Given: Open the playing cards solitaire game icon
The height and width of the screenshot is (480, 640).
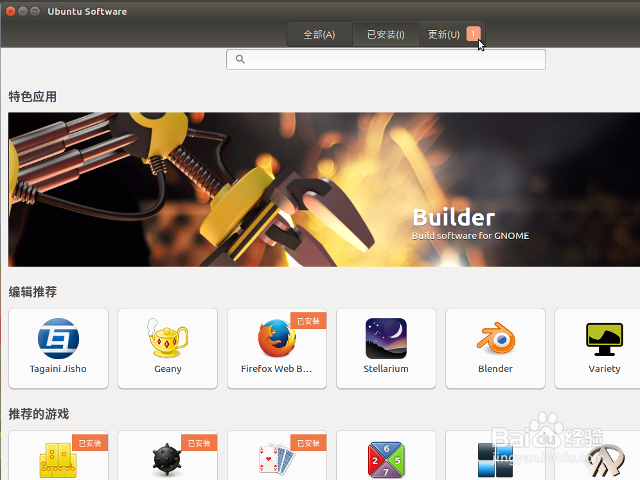Looking at the screenshot, I should (277, 459).
